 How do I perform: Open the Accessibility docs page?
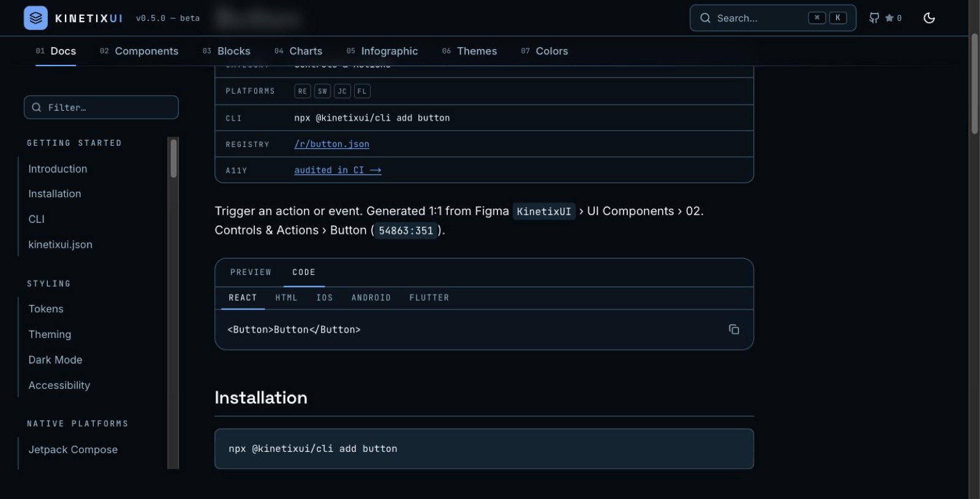(x=59, y=385)
